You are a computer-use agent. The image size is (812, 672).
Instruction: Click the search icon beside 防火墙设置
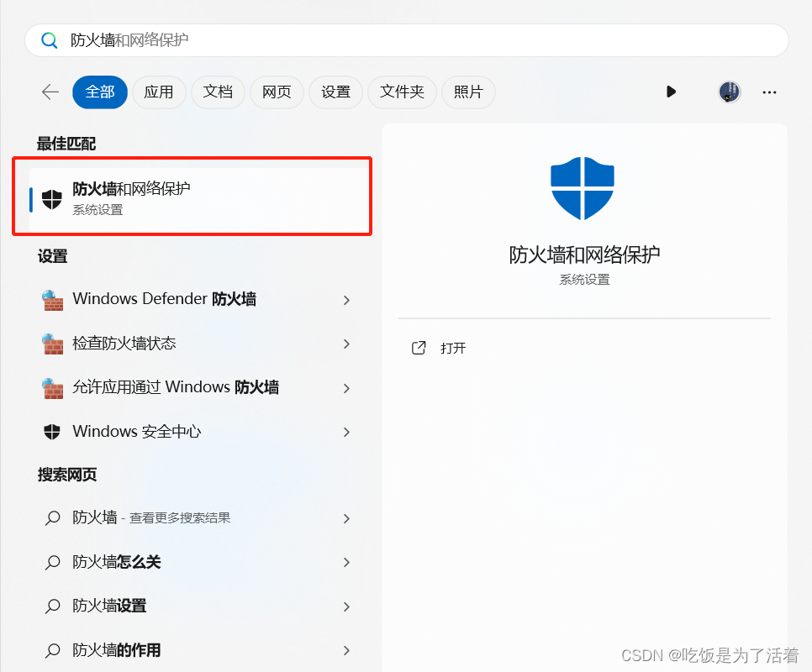tap(52, 606)
